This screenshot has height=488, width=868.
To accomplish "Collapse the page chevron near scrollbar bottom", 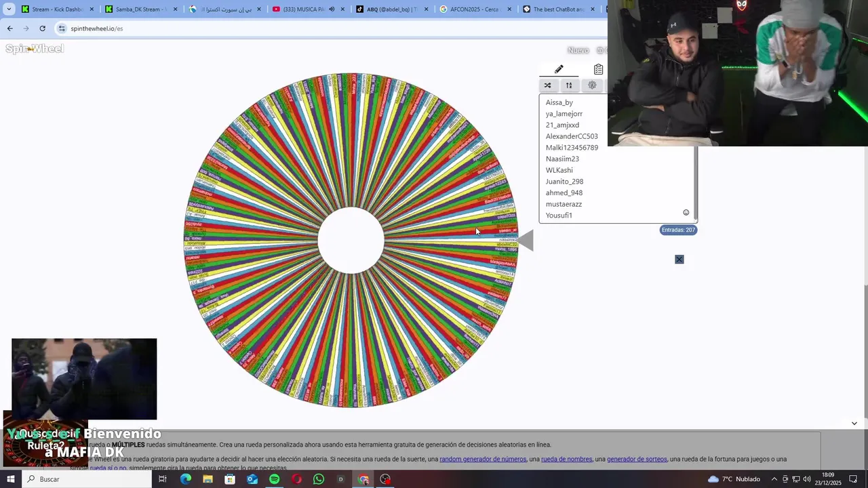I will pos(854,424).
